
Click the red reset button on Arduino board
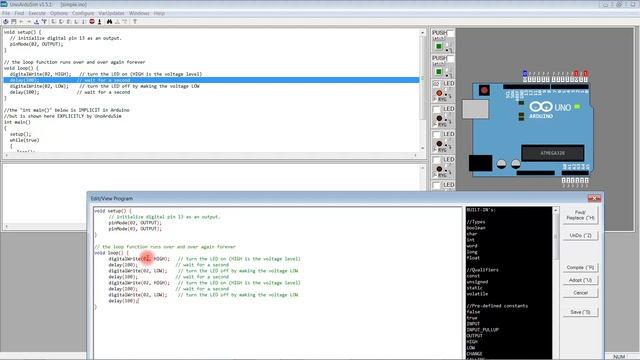484,90
